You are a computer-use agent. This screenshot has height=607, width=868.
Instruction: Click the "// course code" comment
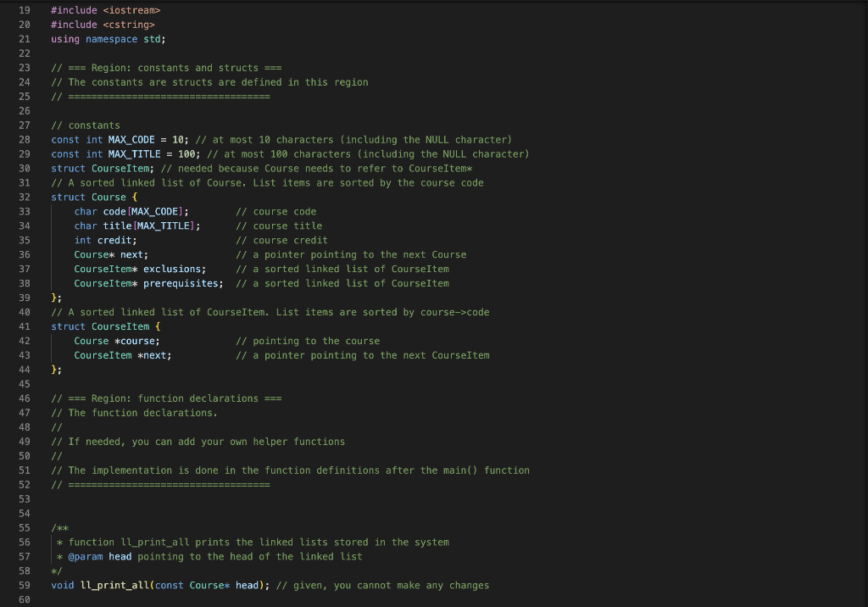[x=276, y=212]
